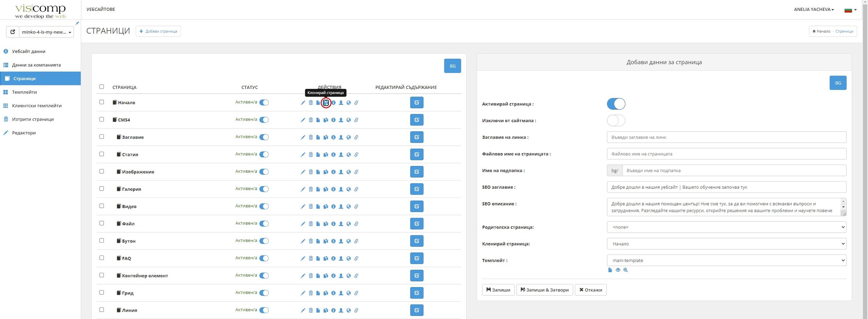The width and height of the screenshot is (868, 319).
Task: Go to Изтрити страници in sidebar
Action: tap(33, 119)
